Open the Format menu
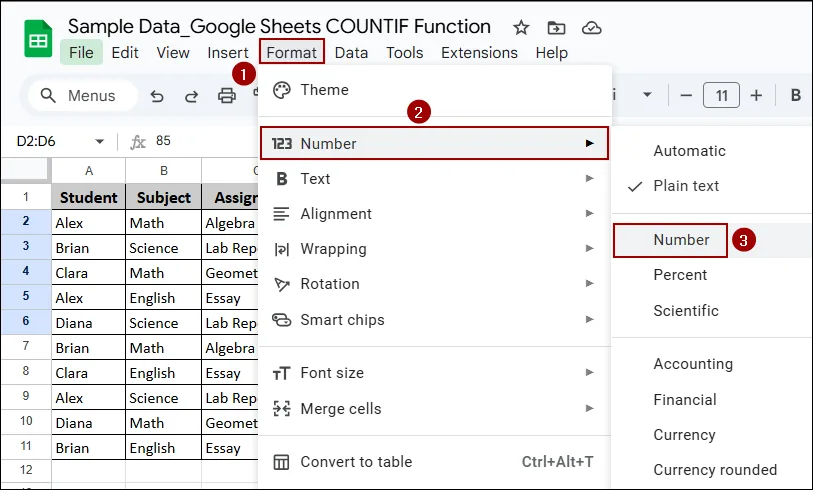Screen dimensions: 813x490 click(x=292, y=52)
